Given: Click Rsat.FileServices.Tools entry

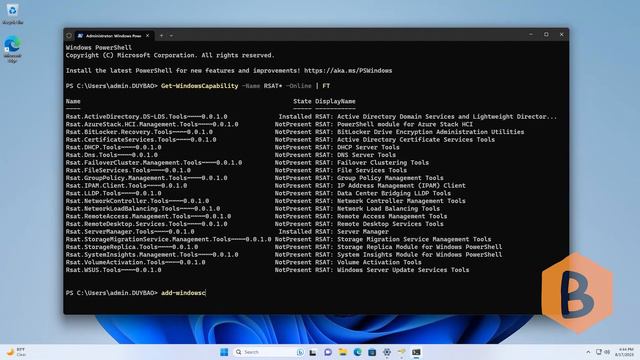Looking at the screenshot, I should coord(128,170).
